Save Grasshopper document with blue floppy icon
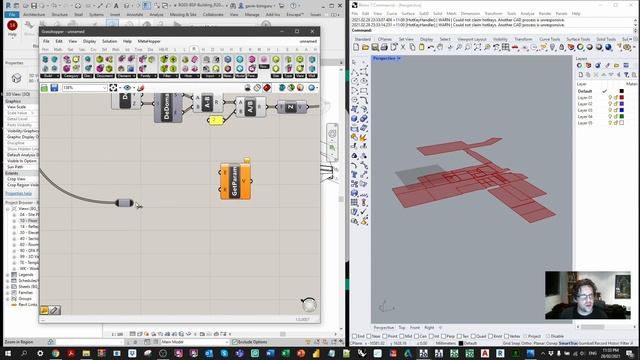Image resolution: width=640 pixels, height=360 pixels. (54, 88)
